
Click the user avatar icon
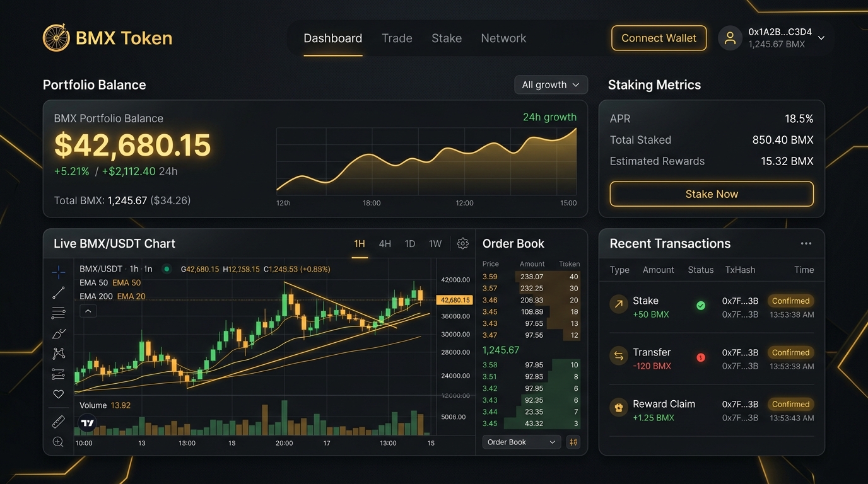point(730,38)
